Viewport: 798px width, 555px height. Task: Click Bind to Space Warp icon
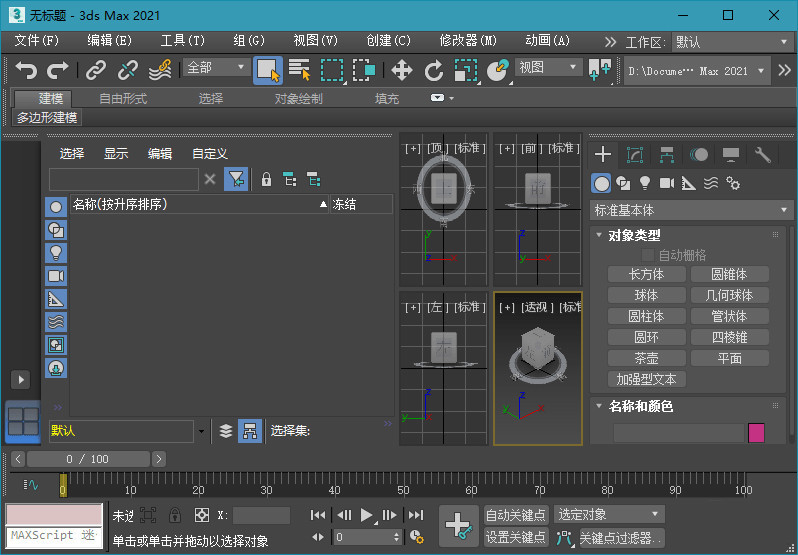(x=160, y=70)
